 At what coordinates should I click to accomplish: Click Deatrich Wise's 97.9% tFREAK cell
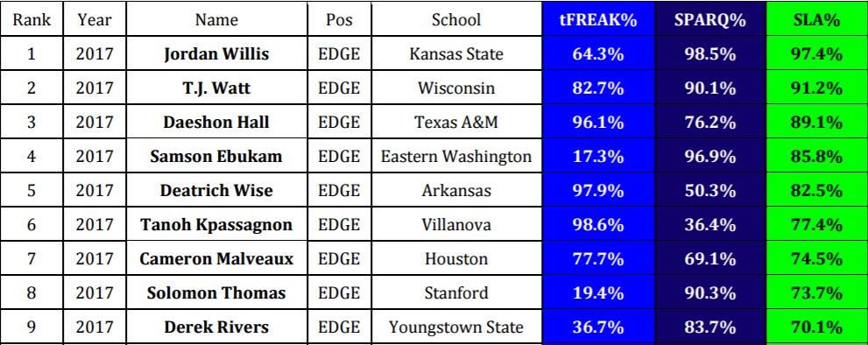598,190
